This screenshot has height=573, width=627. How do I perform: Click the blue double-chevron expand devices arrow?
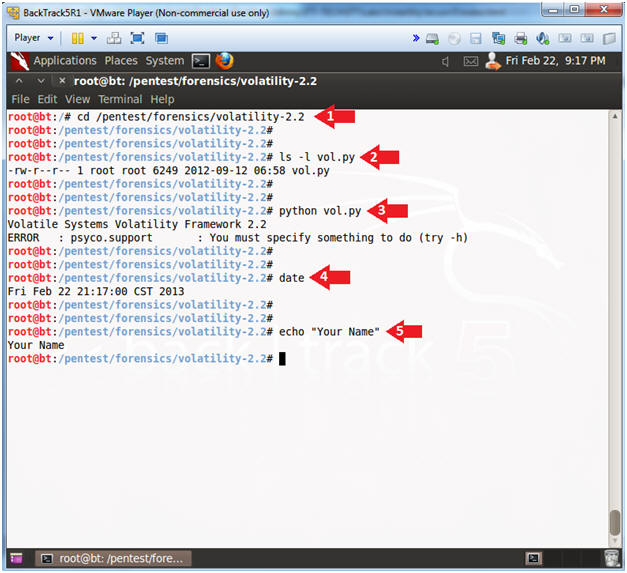click(416, 38)
